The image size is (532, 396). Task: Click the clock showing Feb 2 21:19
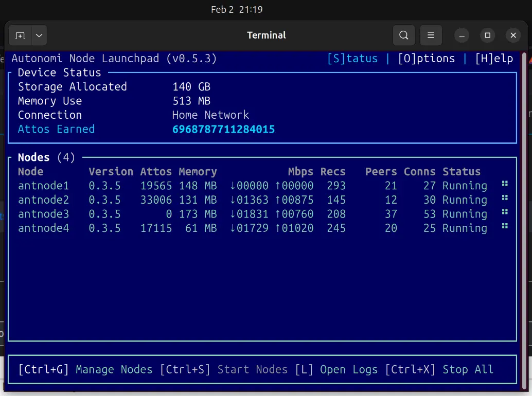pyautogui.click(x=237, y=9)
